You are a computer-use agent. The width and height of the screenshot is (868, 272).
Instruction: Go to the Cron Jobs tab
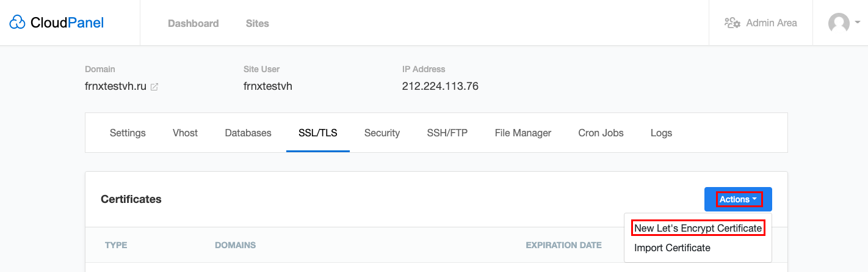pos(601,133)
